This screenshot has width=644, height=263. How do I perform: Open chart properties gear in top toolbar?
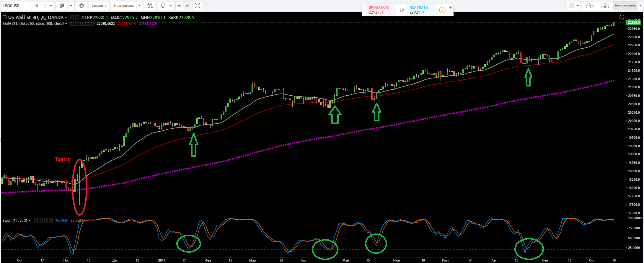[81, 6]
